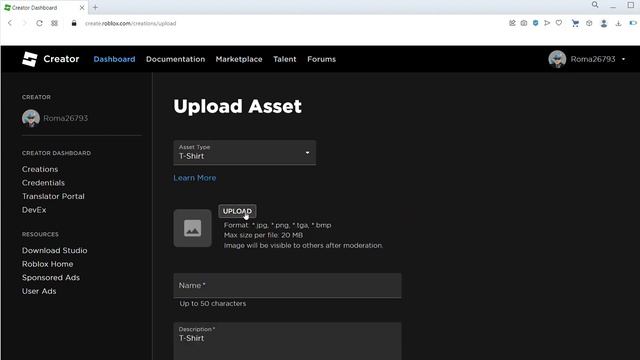Open Creations in the sidebar
640x360 pixels.
coord(40,169)
